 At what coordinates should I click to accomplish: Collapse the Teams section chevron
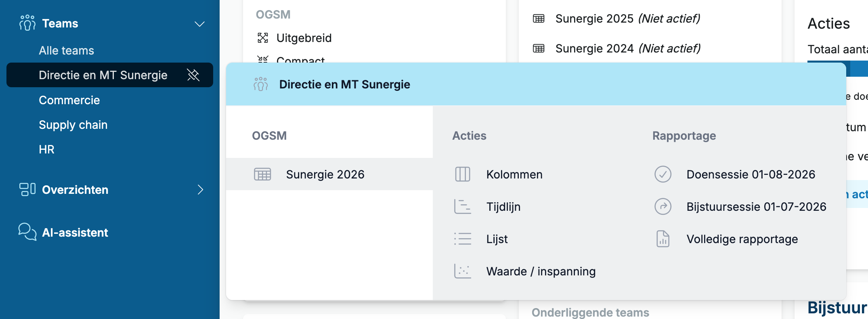click(199, 24)
